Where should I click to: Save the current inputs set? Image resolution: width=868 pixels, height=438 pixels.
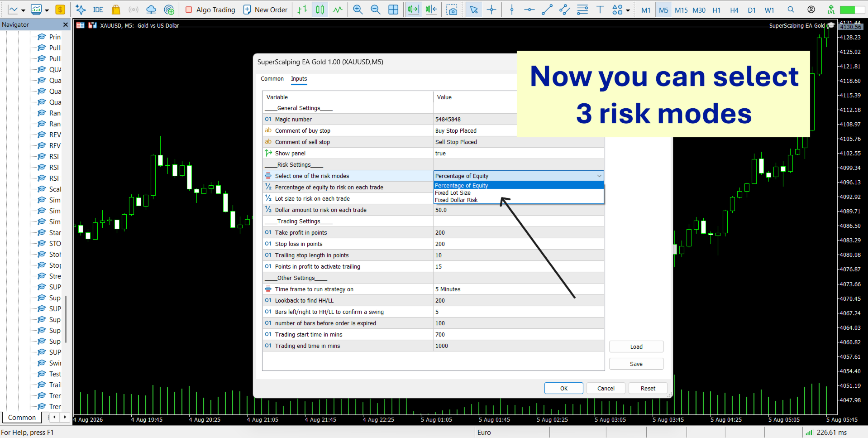click(x=636, y=364)
